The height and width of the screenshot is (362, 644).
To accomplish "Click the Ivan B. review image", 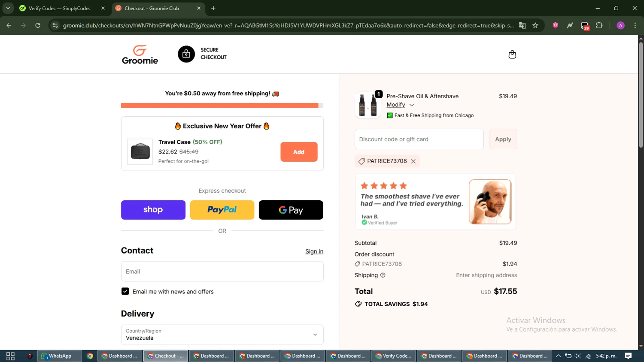I will (490, 202).
